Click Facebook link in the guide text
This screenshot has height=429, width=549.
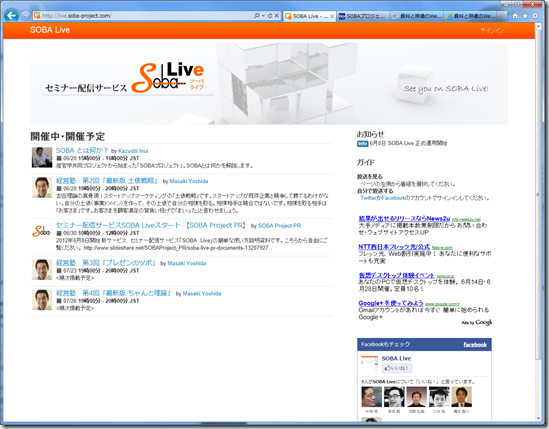(x=393, y=198)
